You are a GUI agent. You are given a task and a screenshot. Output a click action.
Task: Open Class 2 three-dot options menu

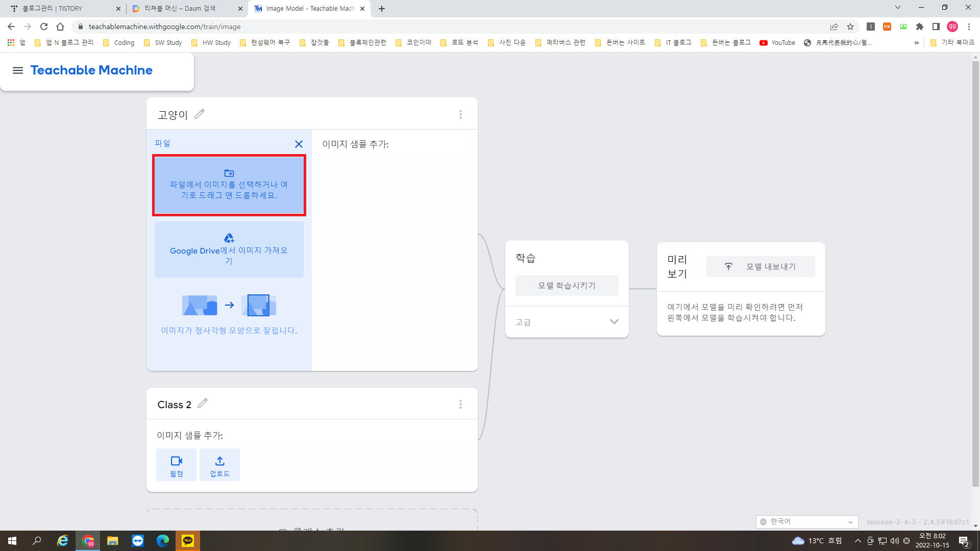(x=460, y=405)
